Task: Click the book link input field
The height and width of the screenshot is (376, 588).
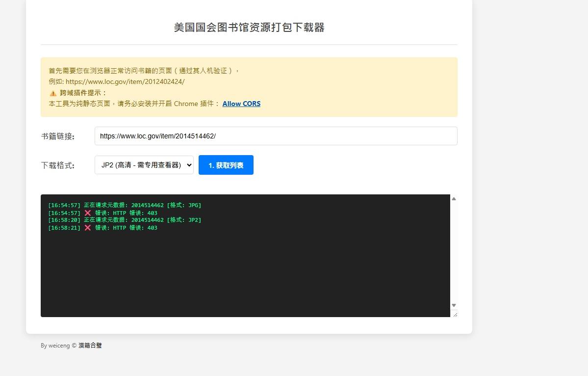Action: point(276,136)
